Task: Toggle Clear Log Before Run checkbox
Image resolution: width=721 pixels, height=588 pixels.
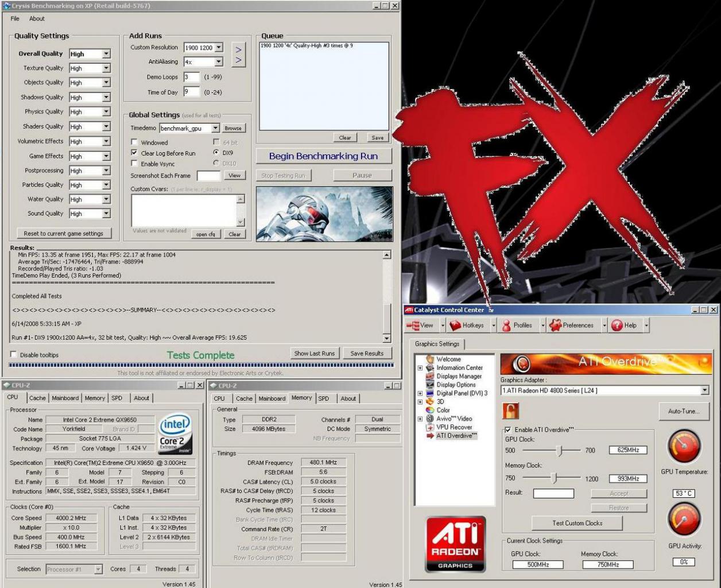Action: click(x=134, y=153)
